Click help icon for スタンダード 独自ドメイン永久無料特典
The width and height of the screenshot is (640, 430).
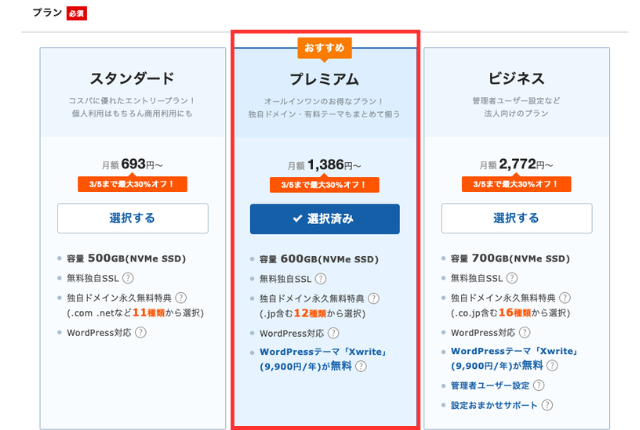pyautogui.click(x=181, y=298)
